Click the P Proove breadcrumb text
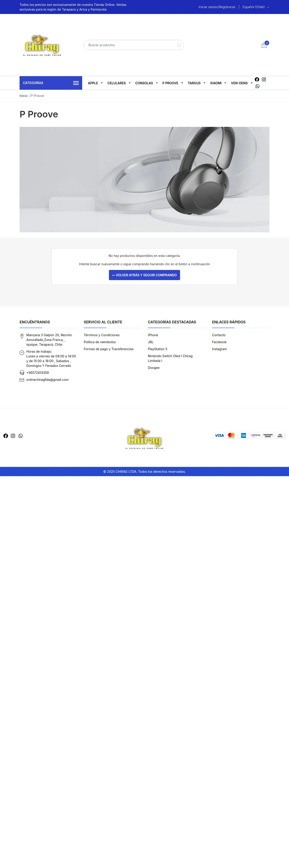 [37, 96]
